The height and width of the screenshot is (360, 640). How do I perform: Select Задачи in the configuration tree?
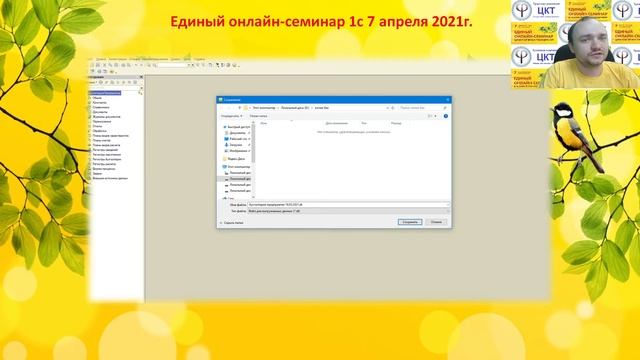[97, 173]
